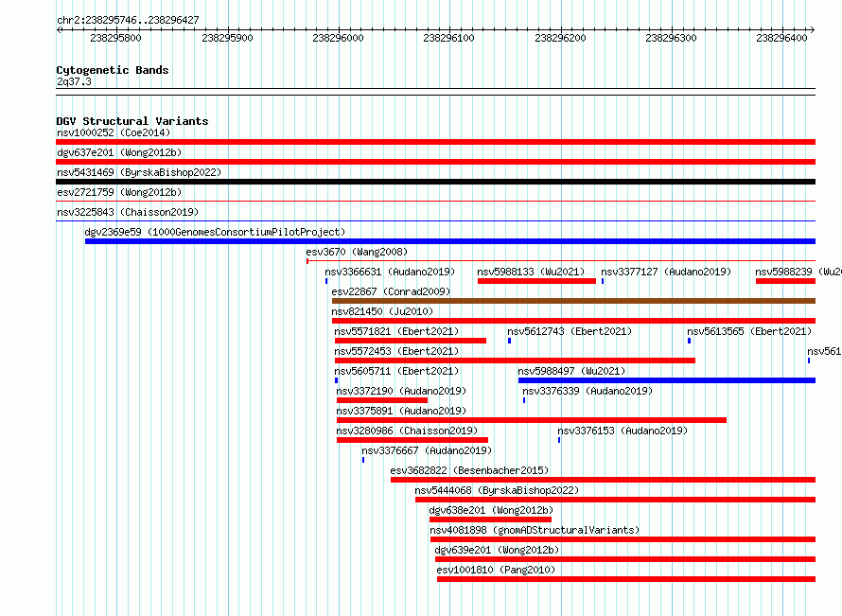
Task: Click the red bar under nsv3372190
Action: coord(382,400)
